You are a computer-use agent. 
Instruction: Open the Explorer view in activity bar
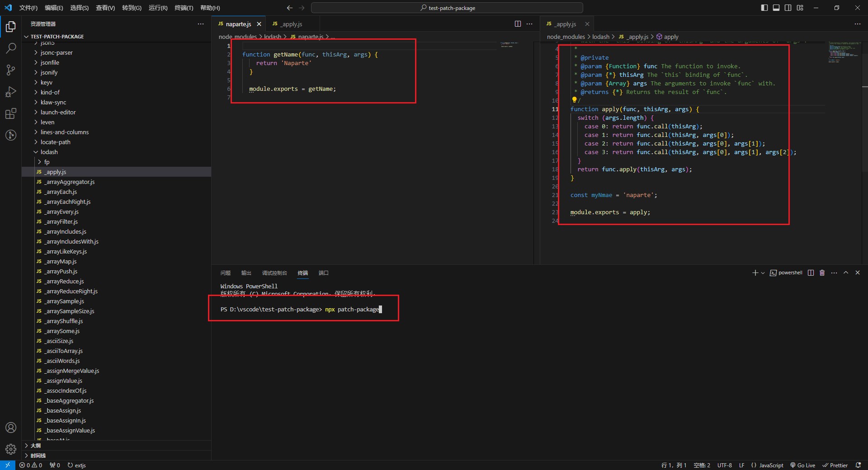(11, 27)
